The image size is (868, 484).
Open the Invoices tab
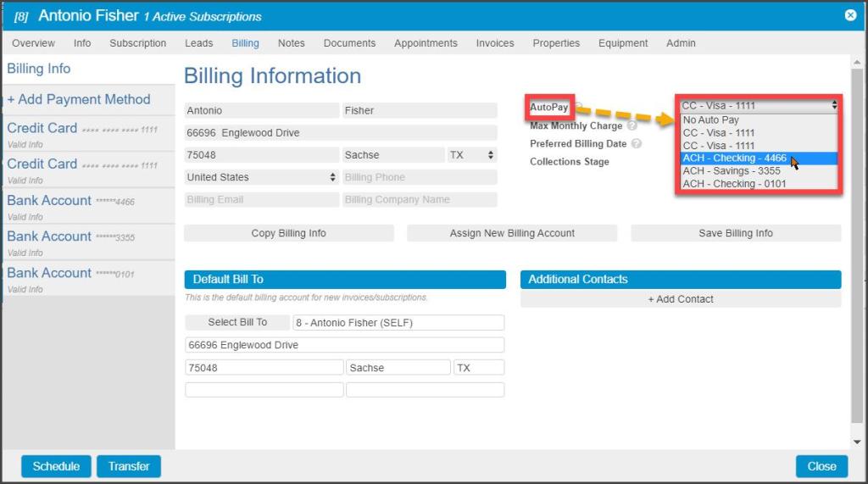pyautogui.click(x=495, y=43)
